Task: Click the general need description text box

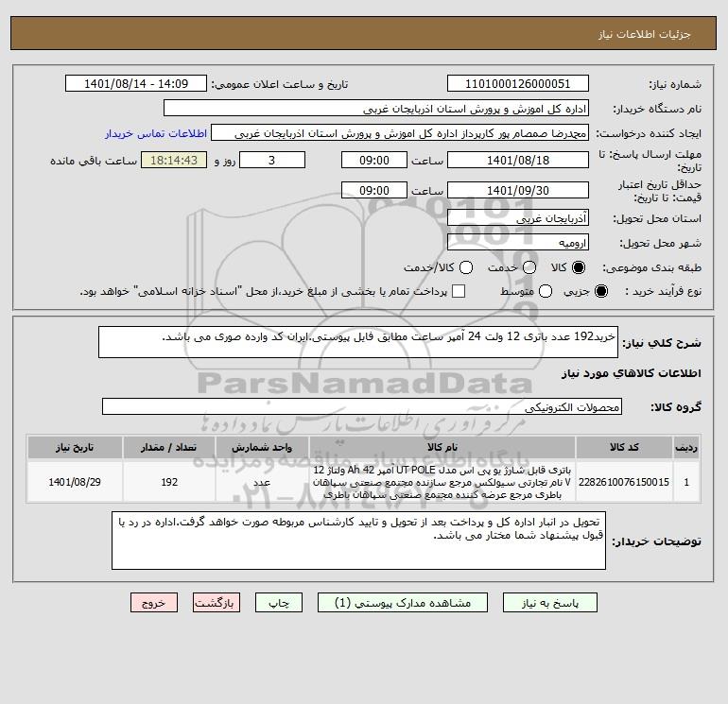Action: click(x=358, y=342)
